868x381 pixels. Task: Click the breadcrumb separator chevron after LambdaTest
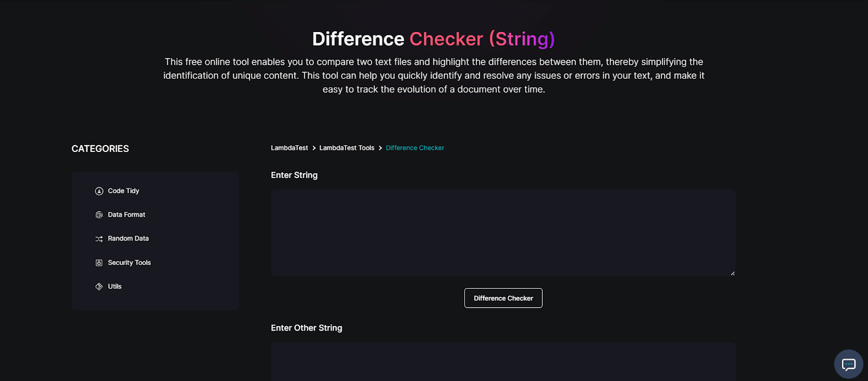click(x=313, y=148)
